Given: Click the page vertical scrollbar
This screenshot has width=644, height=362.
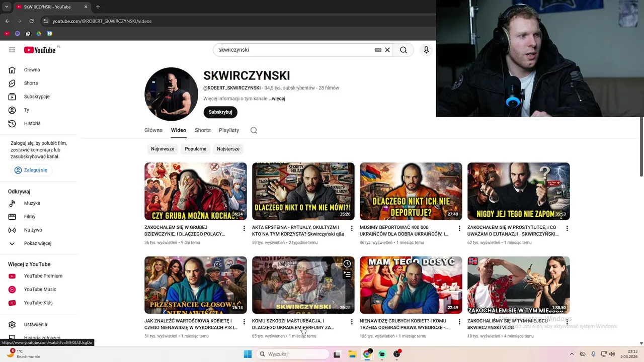Looking at the screenshot, I should point(641,146).
